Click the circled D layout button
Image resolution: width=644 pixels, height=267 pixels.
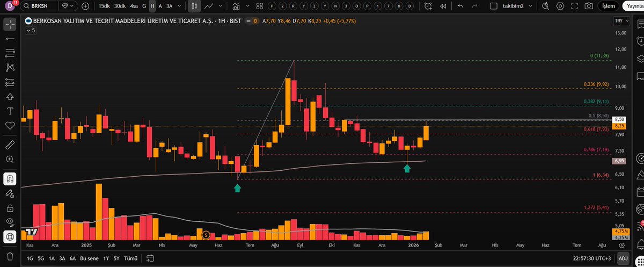pos(409,6)
